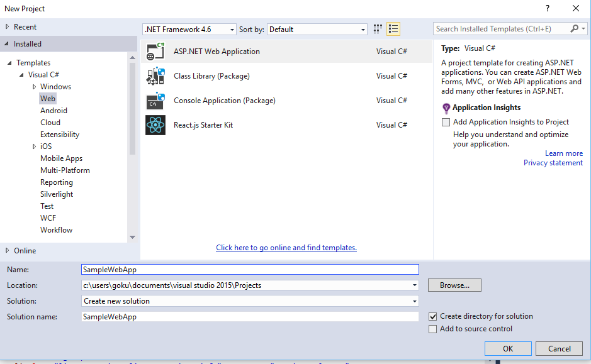Click the Application Insights globe icon
The image size is (591, 364).
[447, 107]
